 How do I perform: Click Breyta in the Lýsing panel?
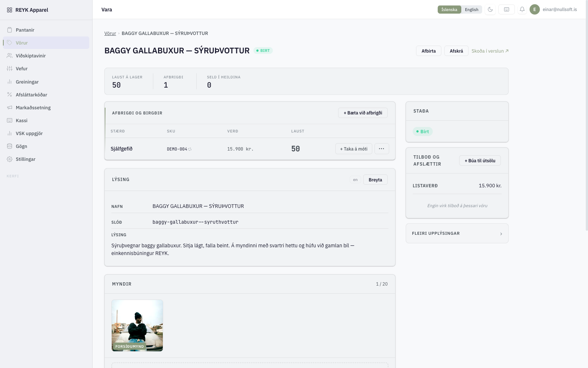[375, 180]
